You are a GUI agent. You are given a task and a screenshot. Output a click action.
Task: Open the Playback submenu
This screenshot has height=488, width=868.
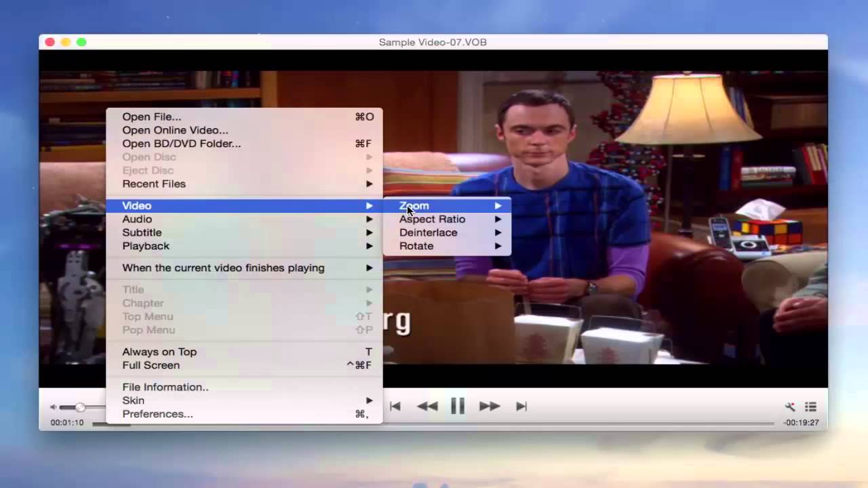[x=244, y=246]
